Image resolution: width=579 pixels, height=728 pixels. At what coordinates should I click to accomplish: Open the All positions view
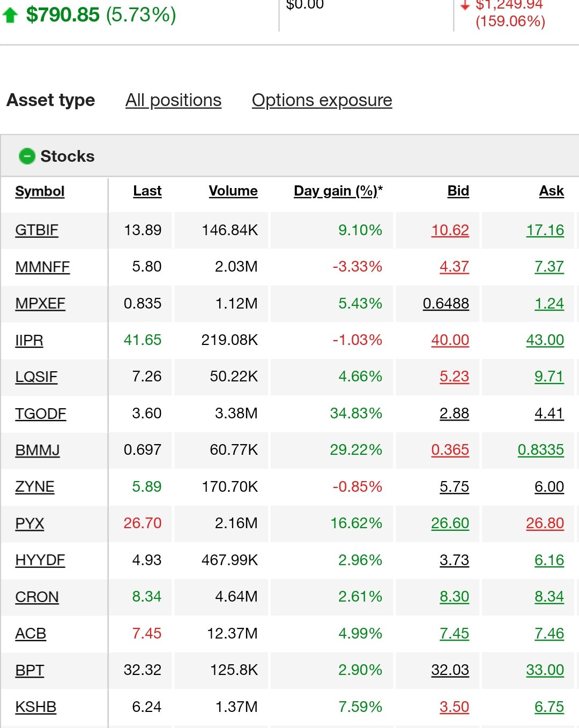click(x=173, y=100)
